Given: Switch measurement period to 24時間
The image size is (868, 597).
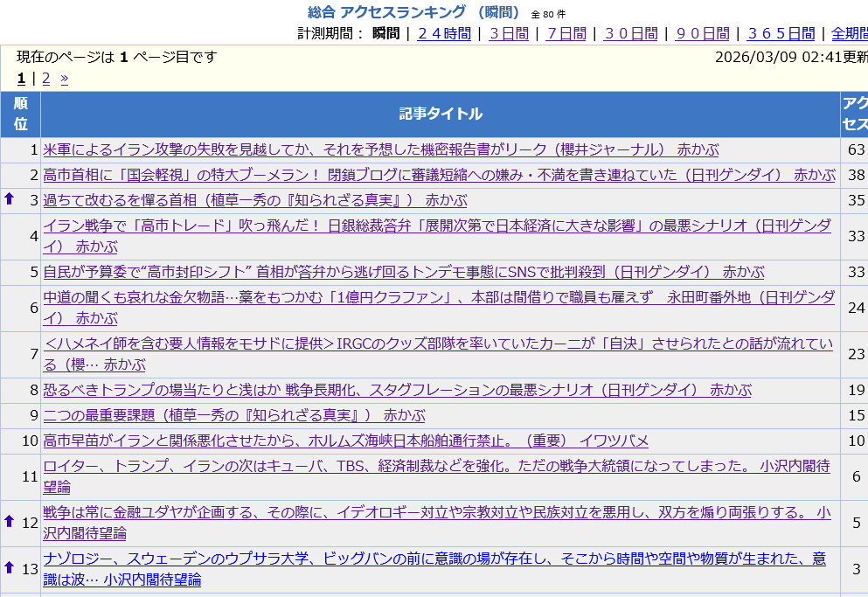Looking at the screenshot, I should tap(444, 33).
